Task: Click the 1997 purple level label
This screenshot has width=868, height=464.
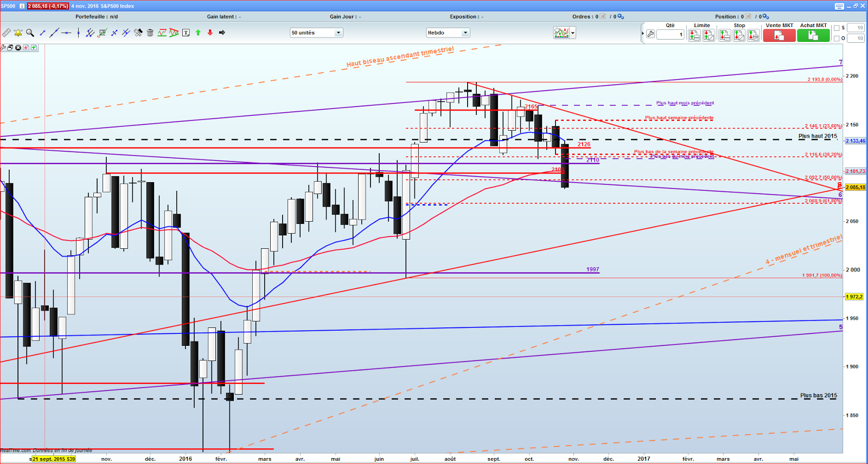Action: tap(592, 269)
